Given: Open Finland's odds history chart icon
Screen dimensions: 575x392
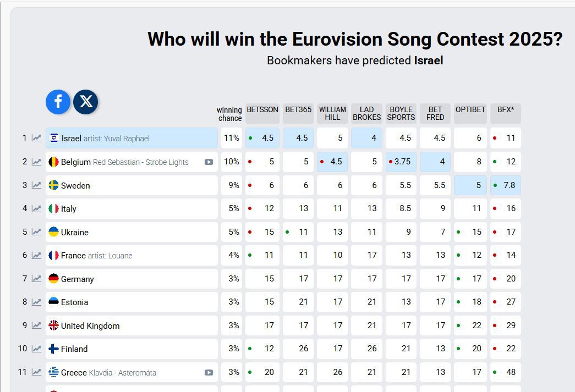Looking at the screenshot, I should [x=36, y=349].
